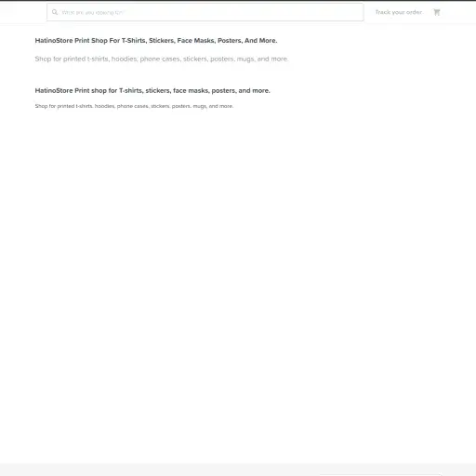Viewport: 476px width, 476px height.
Task: Click the search magnifier icon
Action: point(55,12)
